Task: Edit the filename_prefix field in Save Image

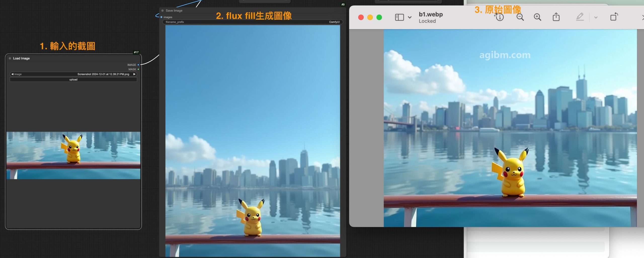Action: tap(253, 22)
